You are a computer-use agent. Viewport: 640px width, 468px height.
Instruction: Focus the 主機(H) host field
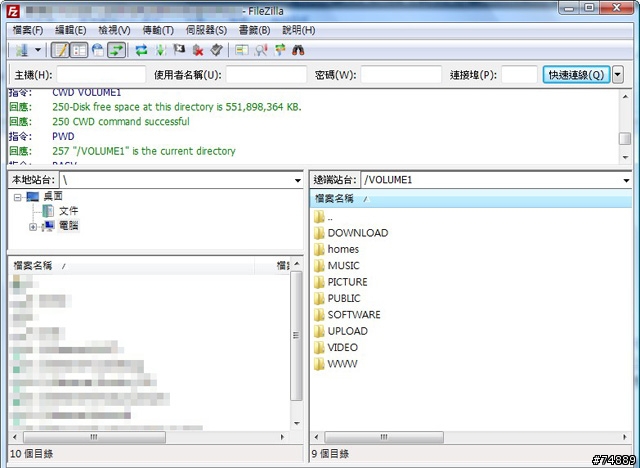click(101, 75)
